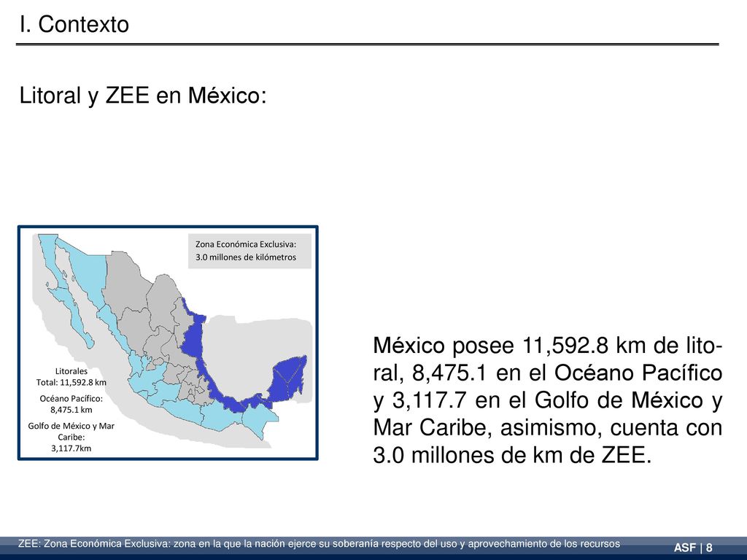747x560 pixels.
Task: Click '3.0 millones de kilómetros' map text
Action: click(x=246, y=257)
